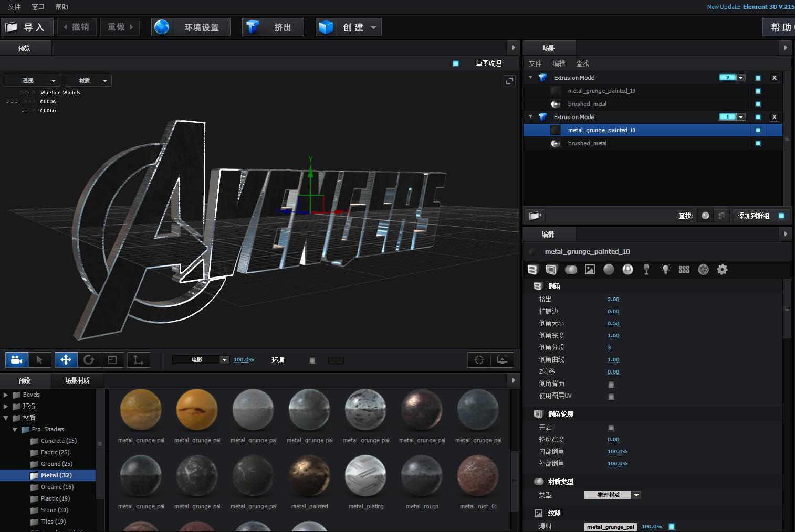
Task: Toggle the 添加到群组 checkbox
Action: point(781,216)
